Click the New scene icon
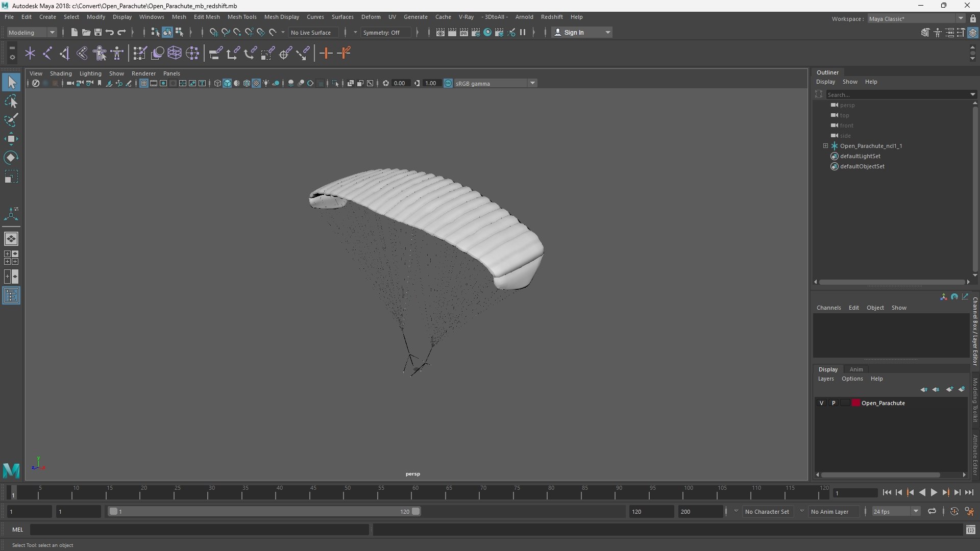The image size is (980, 551). pyautogui.click(x=74, y=32)
